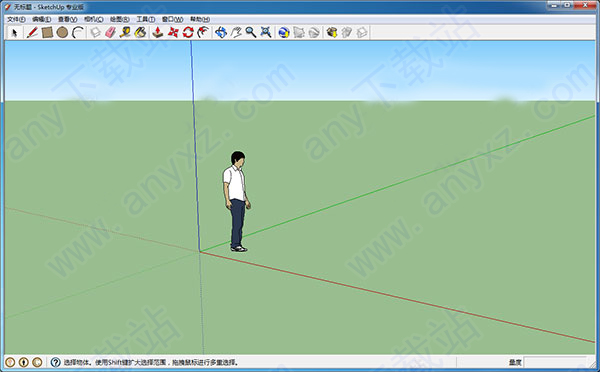600x372 pixels.
Task: Activate the Tape Measure tool
Action: point(125,33)
